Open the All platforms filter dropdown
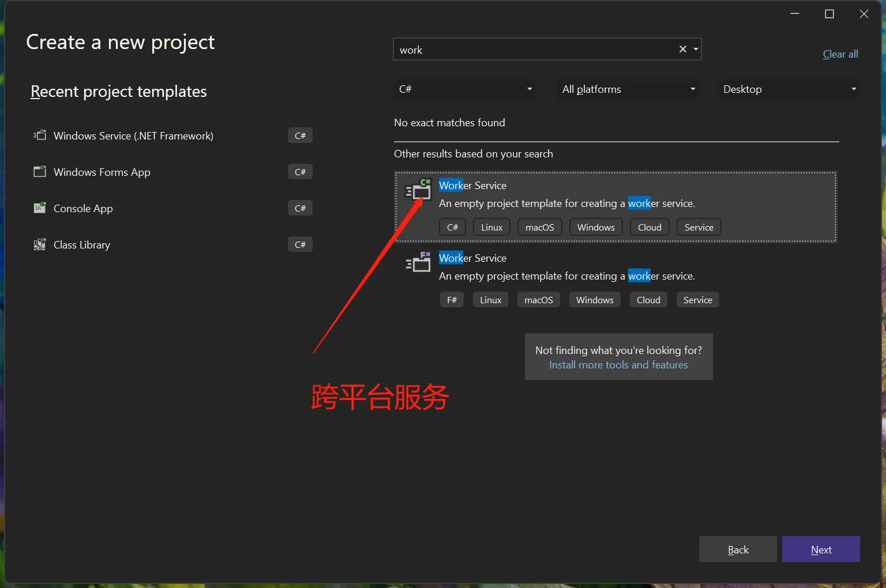 pyautogui.click(x=628, y=89)
